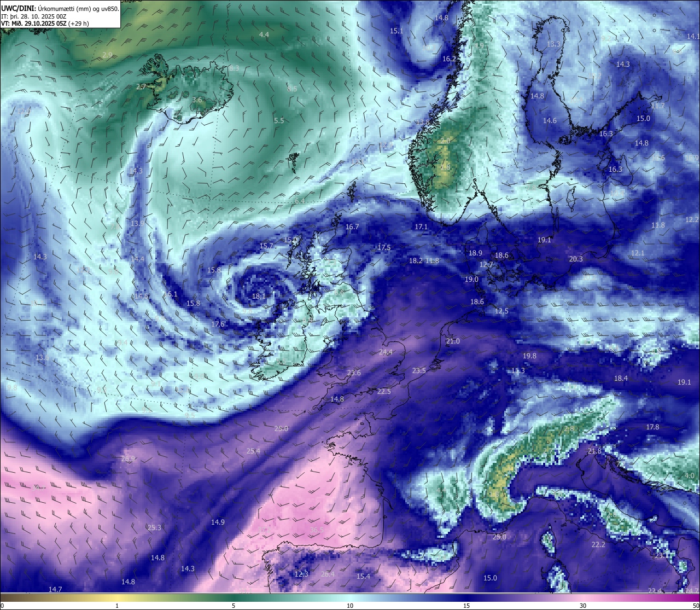
Task: Click the value '15.1' over the Norwegian Sea
Action: pos(396,31)
